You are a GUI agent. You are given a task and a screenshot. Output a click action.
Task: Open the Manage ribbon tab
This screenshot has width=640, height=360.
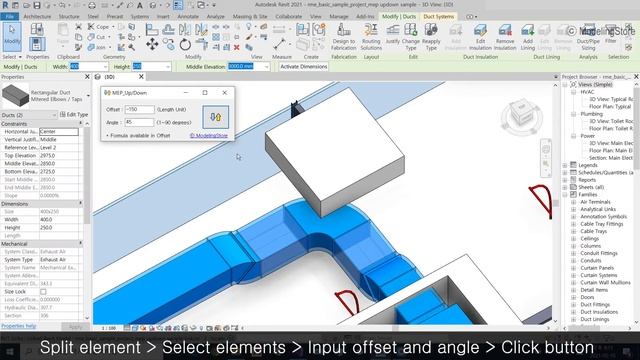339,17
